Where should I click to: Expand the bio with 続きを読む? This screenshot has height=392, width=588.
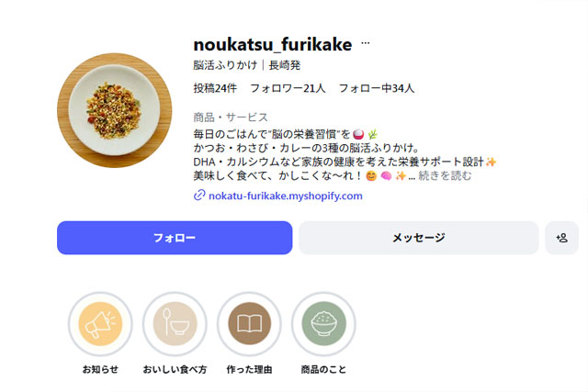pos(445,176)
